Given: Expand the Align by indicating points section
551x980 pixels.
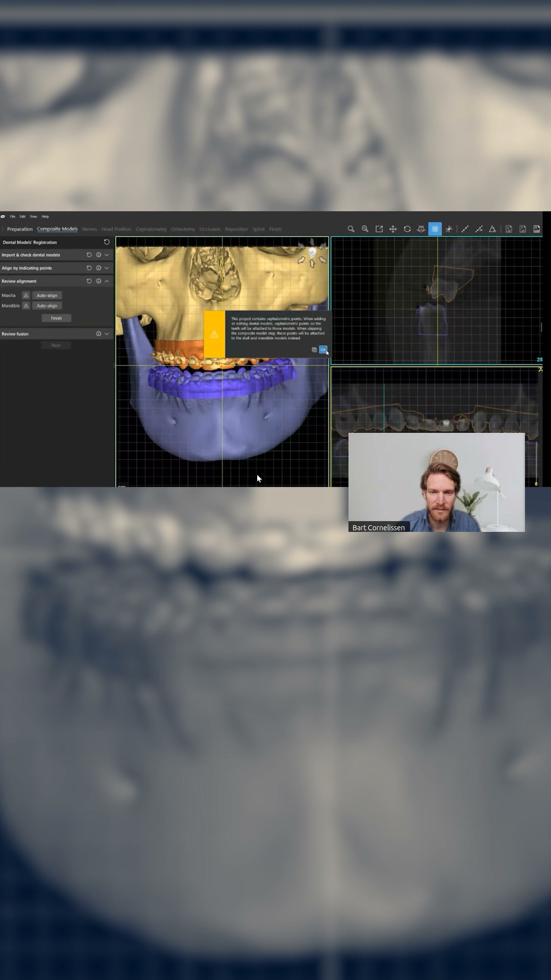Looking at the screenshot, I should click(x=107, y=268).
